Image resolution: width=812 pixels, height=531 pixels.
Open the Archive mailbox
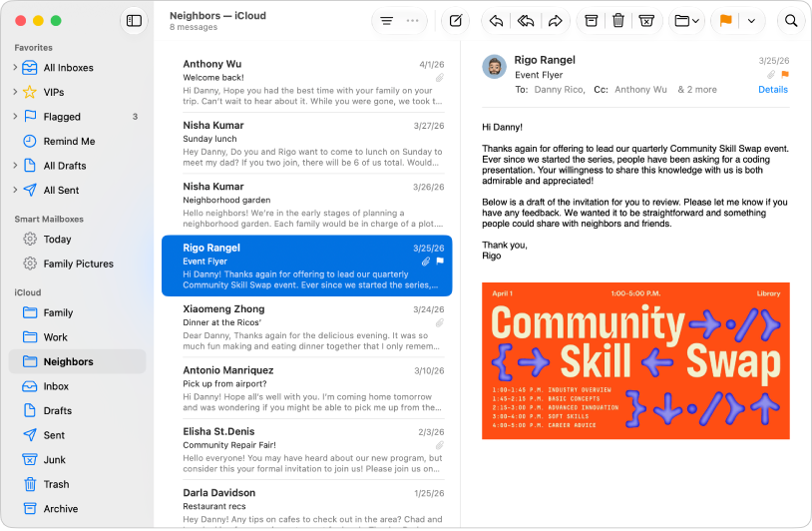[78, 509]
